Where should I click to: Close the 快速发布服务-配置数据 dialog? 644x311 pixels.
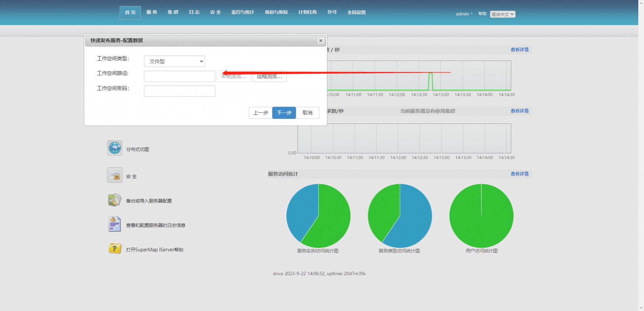click(321, 41)
